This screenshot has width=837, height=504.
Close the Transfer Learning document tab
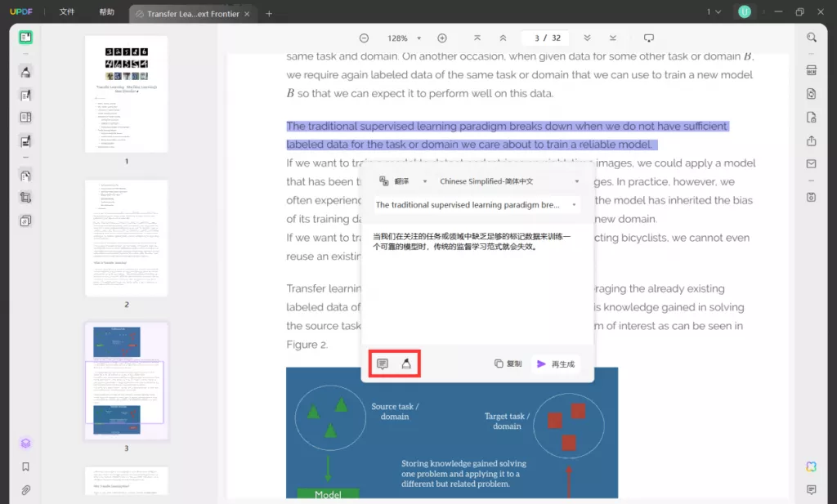tap(247, 14)
